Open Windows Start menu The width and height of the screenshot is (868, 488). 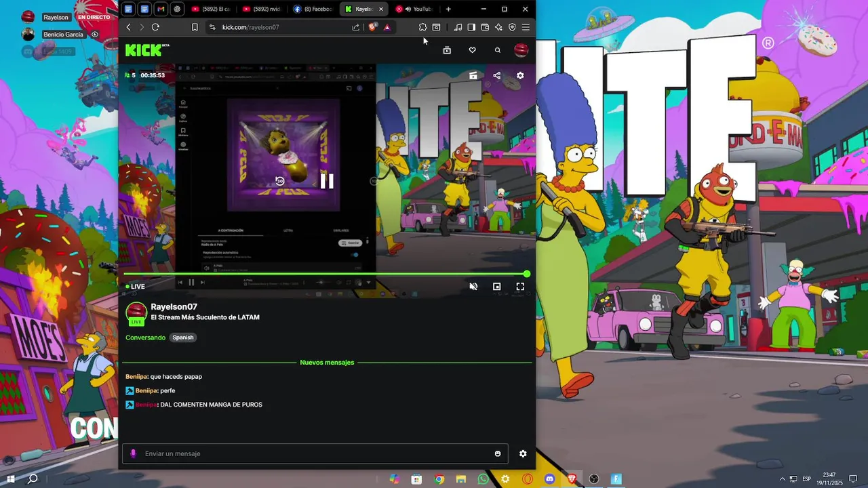tap(10, 479)
